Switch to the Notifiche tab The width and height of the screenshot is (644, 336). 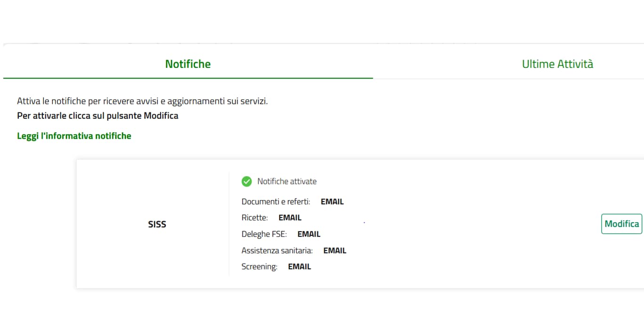click(x=188, y=64)
